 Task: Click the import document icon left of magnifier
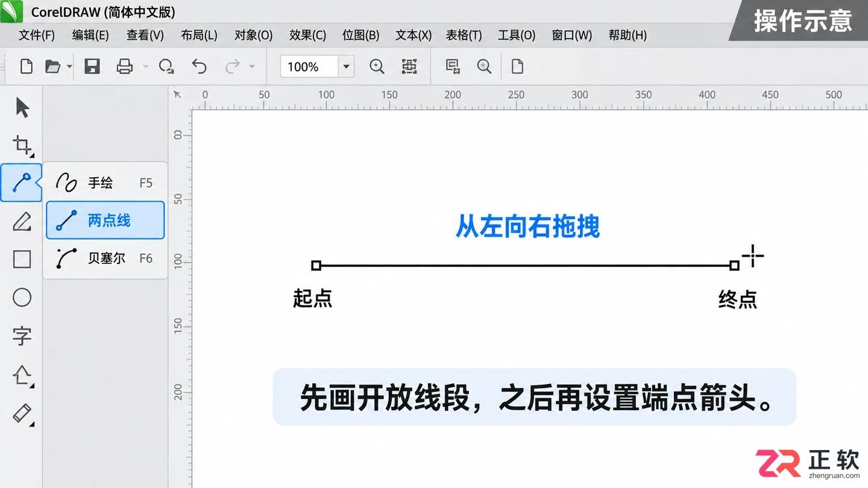point(453,66)
